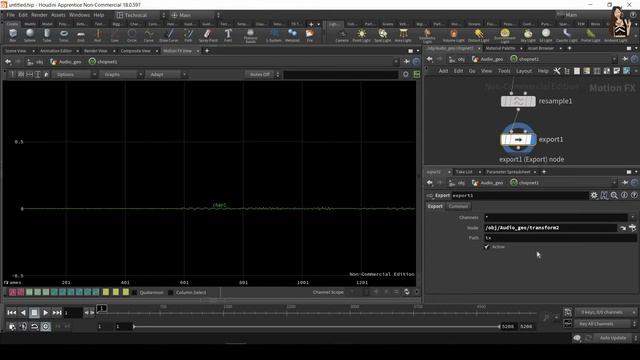640x360 pixels.
Task: Click the info icon in parameter pane
Action: click(624, 196)
